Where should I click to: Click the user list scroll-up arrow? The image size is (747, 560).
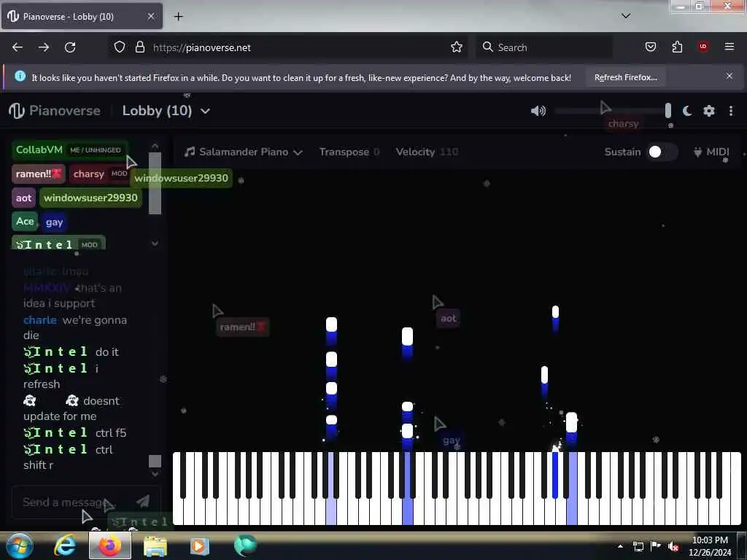(x=155, y=146)
